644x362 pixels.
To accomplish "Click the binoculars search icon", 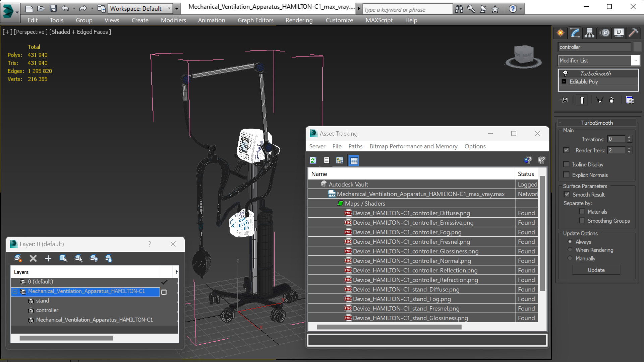I will [459, 9].
